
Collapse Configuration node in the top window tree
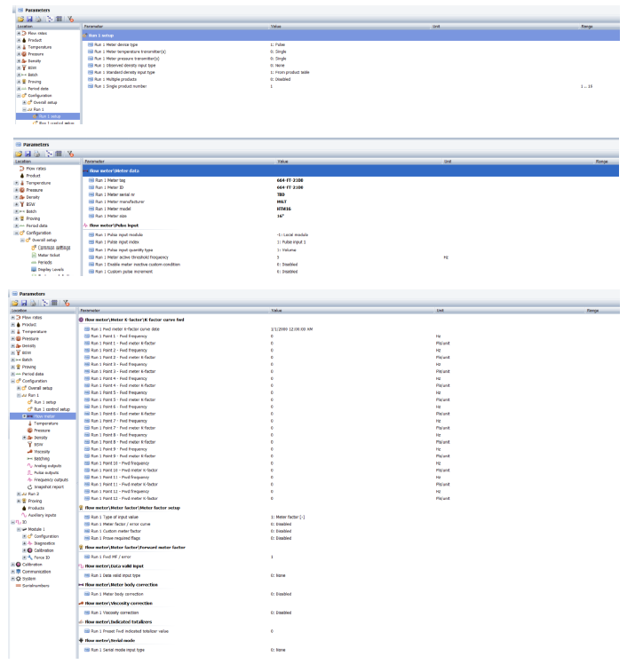click(x=19, y=96)
